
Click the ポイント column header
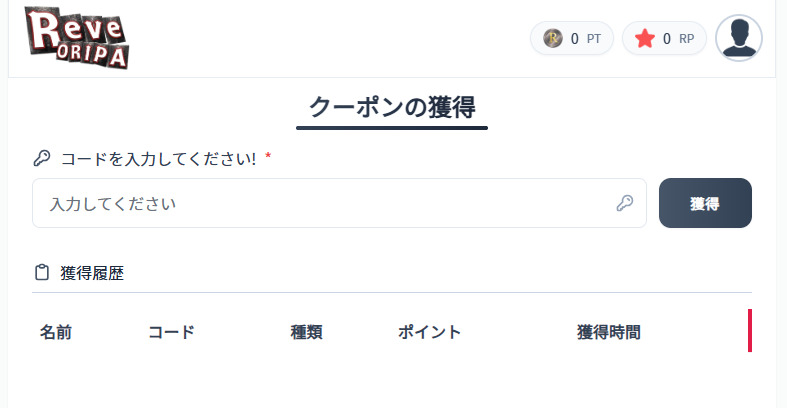coord(430,332)
